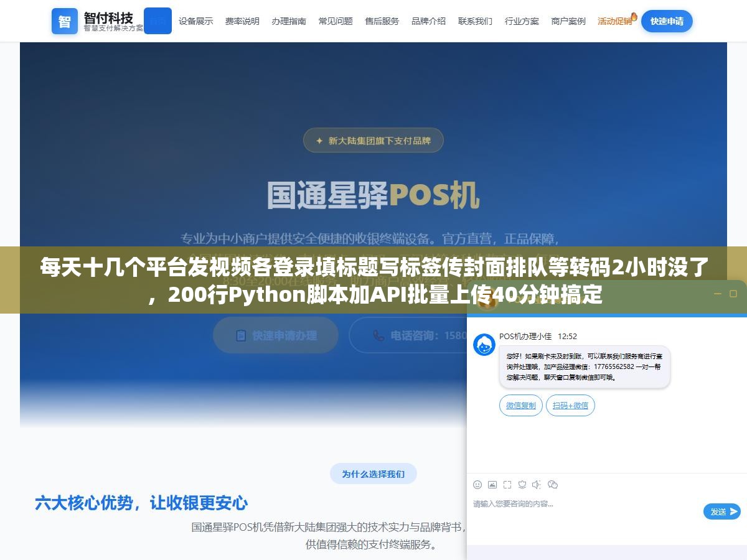Toggle the chat sound speaker icon
The width and height of the screenshot is (747, 560).
(537, 485)
